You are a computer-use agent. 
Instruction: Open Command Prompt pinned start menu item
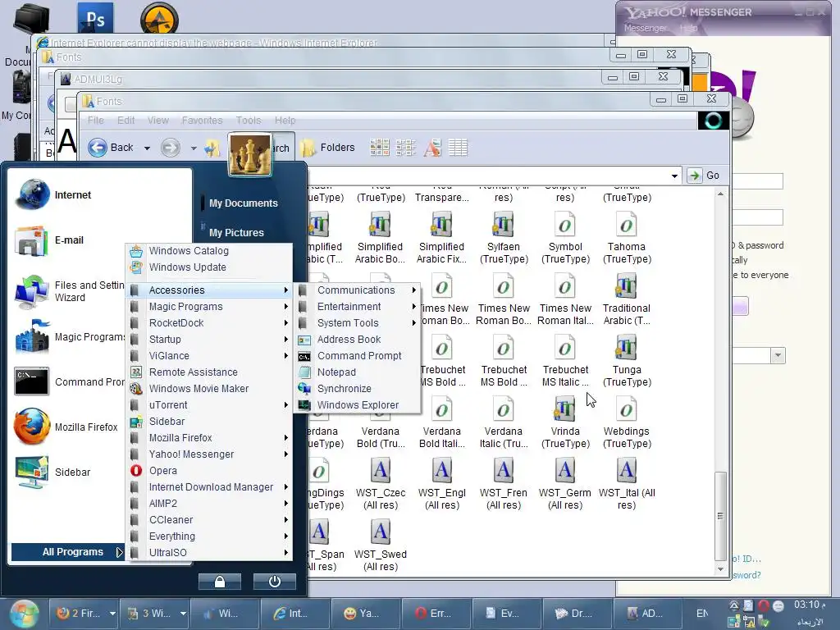pos(68,382)
